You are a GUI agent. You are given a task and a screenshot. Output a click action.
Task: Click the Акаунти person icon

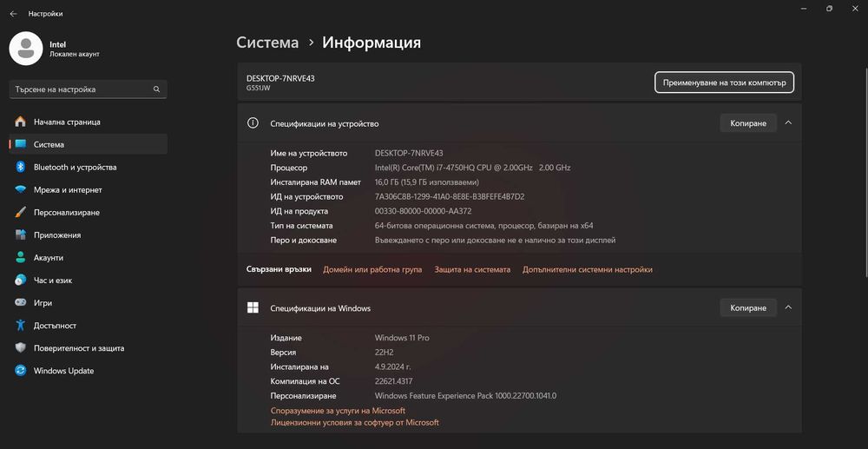(x=21, y=258)
